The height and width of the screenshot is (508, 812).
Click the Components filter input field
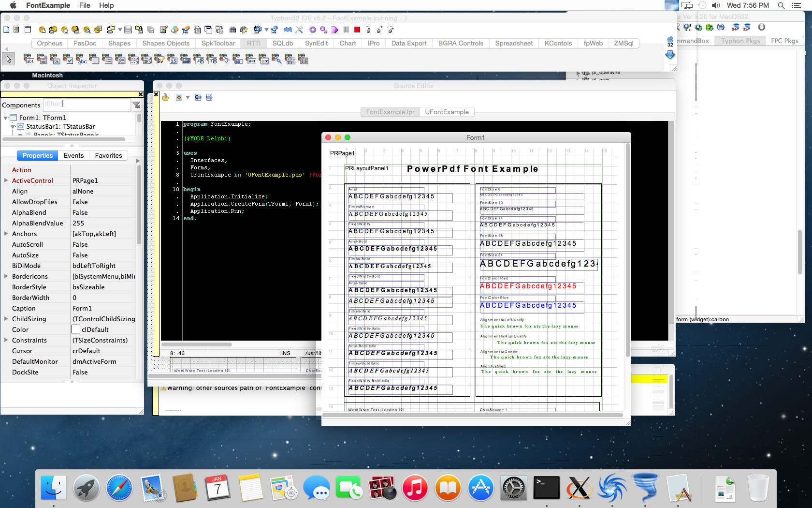click(87, 105)
